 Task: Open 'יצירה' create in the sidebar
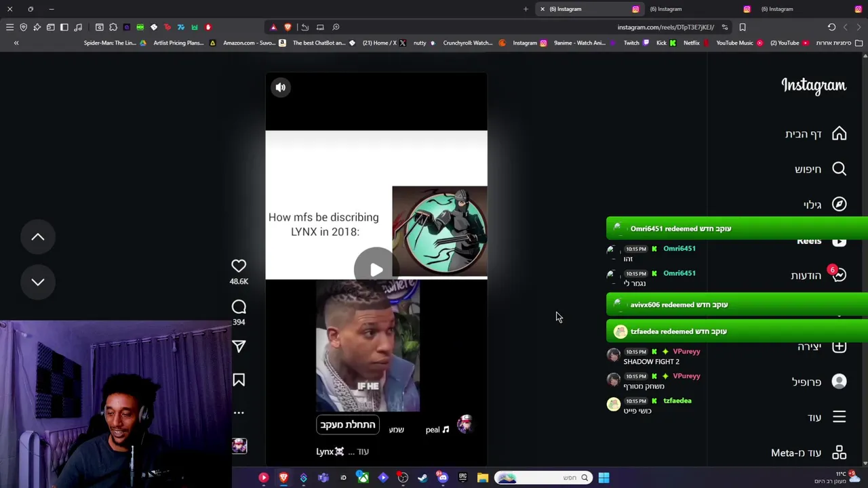(x=822, y=346)
